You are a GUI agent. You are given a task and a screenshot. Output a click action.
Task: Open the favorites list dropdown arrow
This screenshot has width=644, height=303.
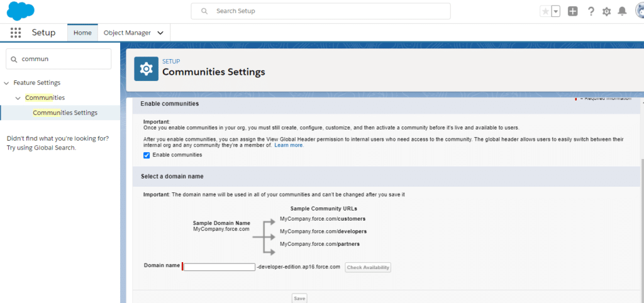(556, 11)
